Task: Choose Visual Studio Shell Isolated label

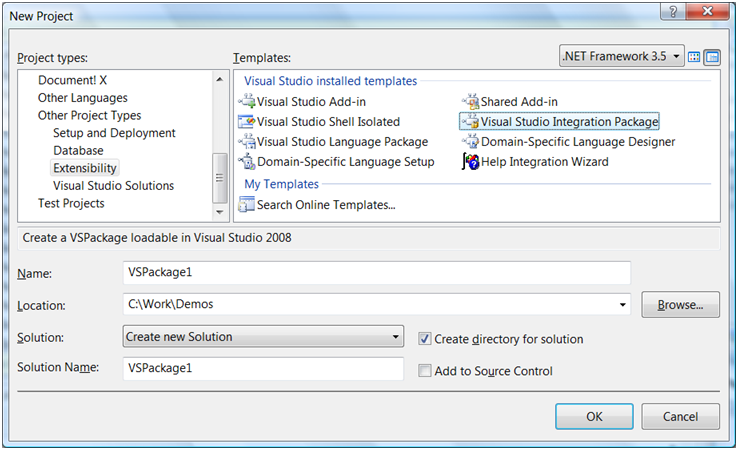Action: [328, 121]
